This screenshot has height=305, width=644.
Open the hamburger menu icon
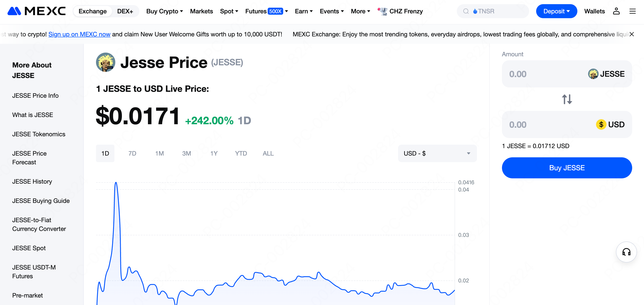pyautogui.click(x=632, y=11)
